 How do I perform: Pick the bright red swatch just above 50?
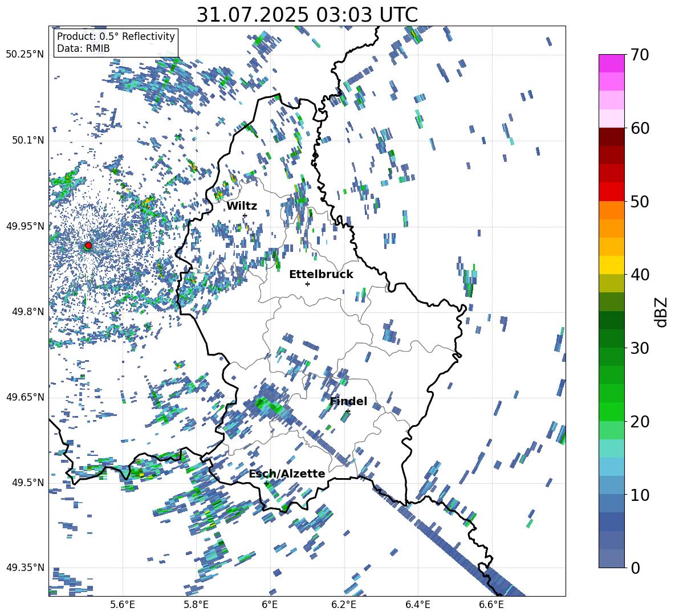[611, 192]
